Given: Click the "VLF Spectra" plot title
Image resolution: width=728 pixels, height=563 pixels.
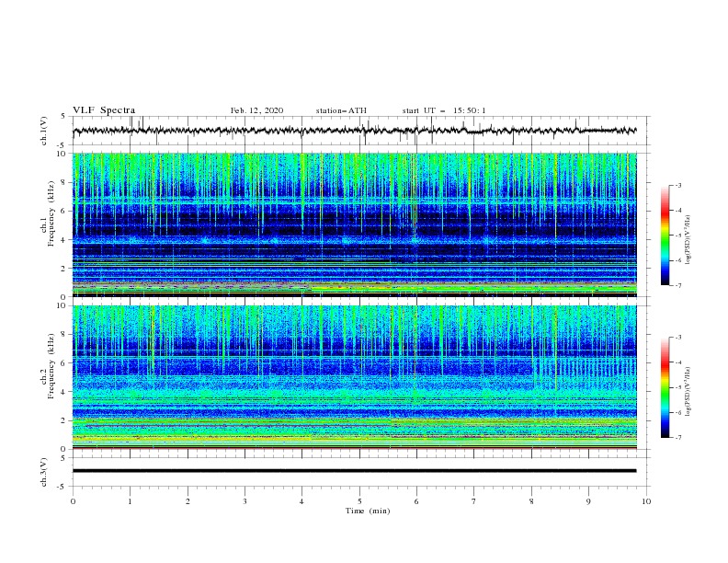Looking at the screenshot, I should (x=104, y=110).
